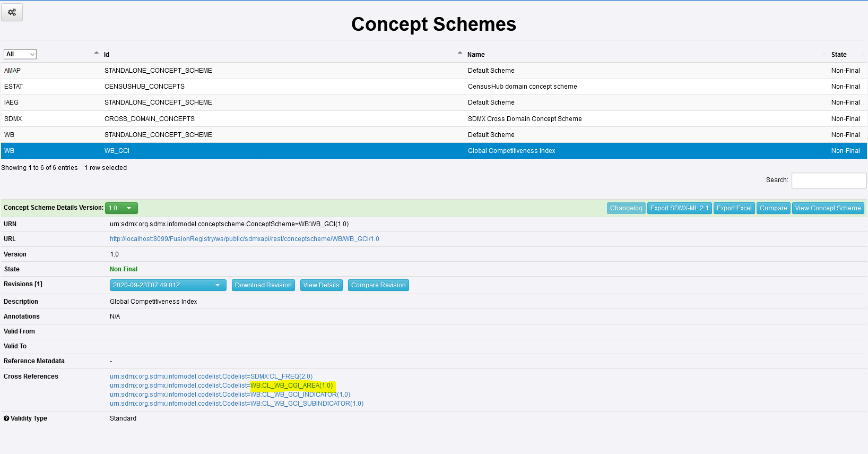Click inside the Search input field
This screenshot has width=868, height=454.
click(829, 181)
